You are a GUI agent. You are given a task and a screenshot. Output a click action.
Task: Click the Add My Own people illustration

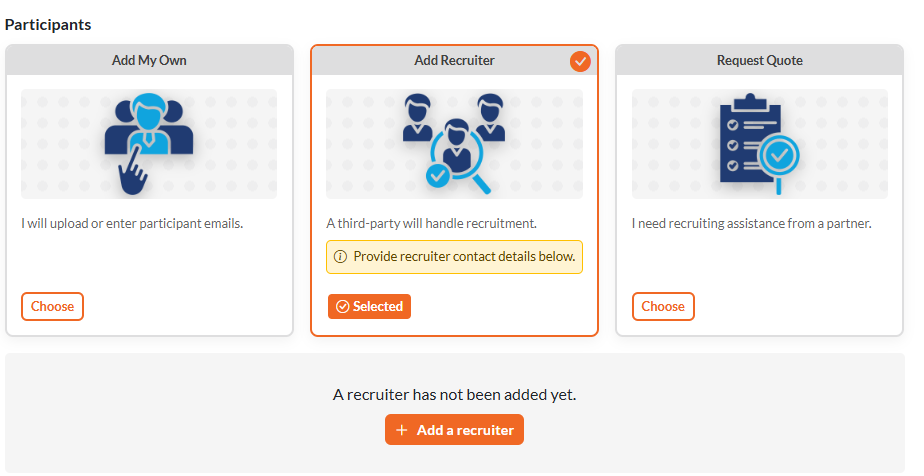[148, 144]
